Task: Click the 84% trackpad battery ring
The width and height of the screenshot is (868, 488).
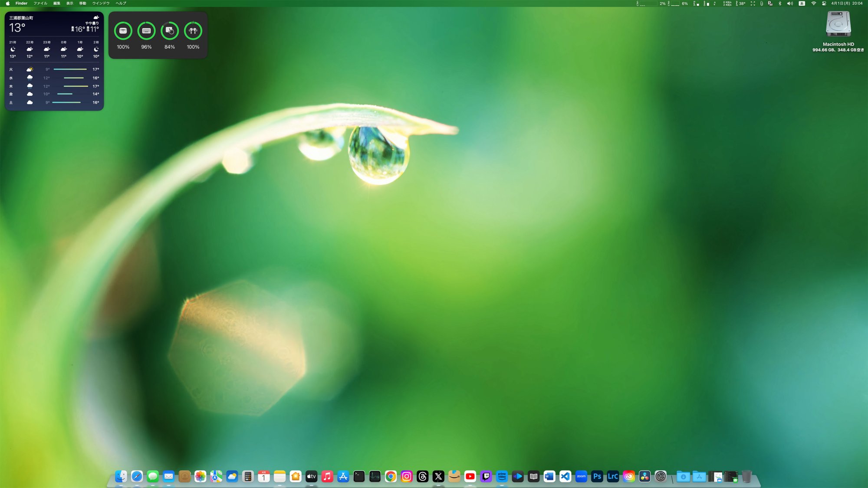Action: (170, 30)
